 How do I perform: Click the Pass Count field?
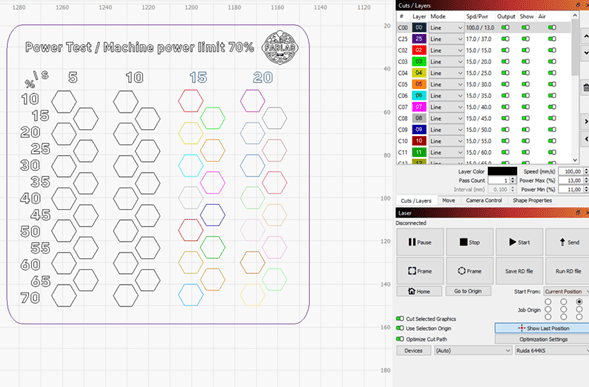coord(499,180)
